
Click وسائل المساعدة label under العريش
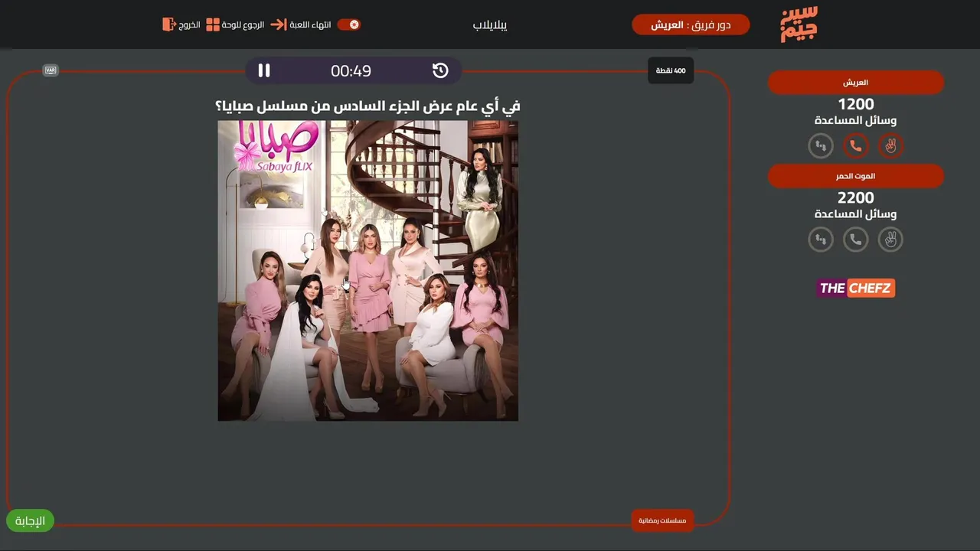coord(856,121)
